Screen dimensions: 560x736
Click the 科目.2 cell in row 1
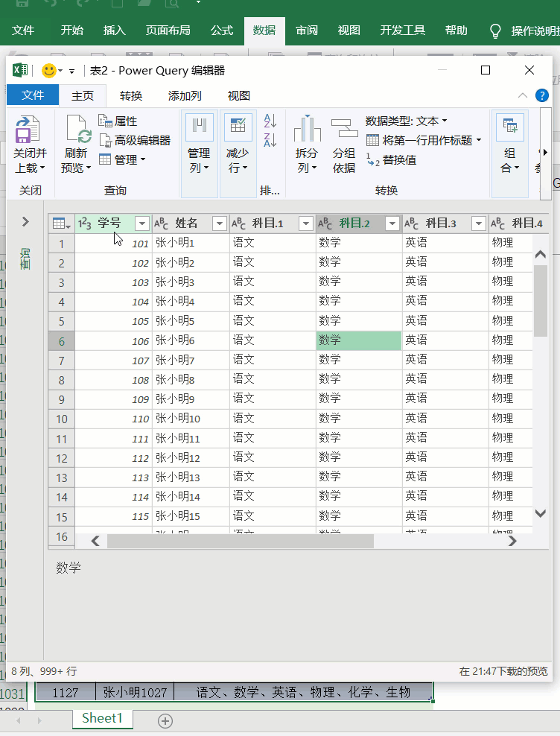[359, 243]
